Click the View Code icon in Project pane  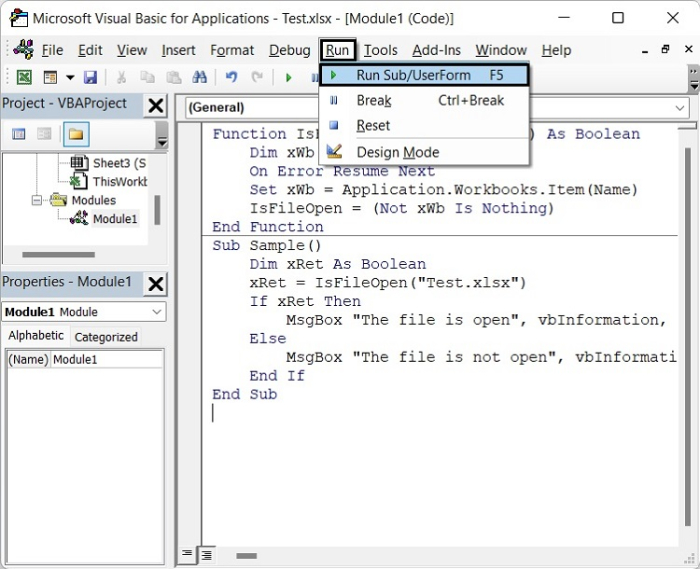pos(18,134)
